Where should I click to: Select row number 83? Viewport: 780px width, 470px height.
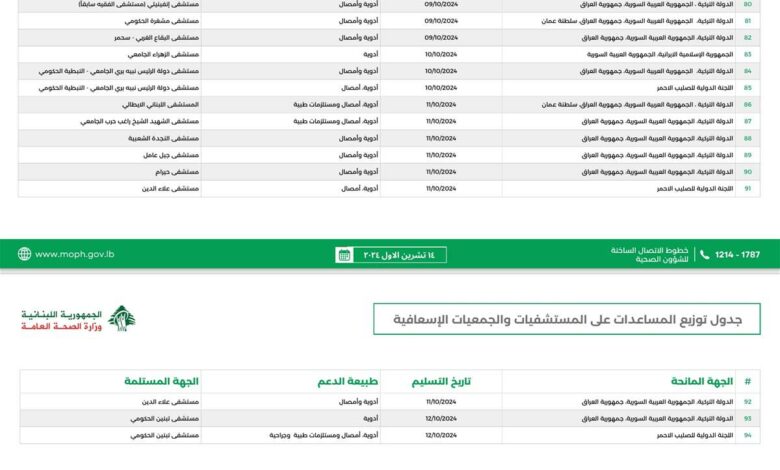pyautogui.click(x=748, y=54)
